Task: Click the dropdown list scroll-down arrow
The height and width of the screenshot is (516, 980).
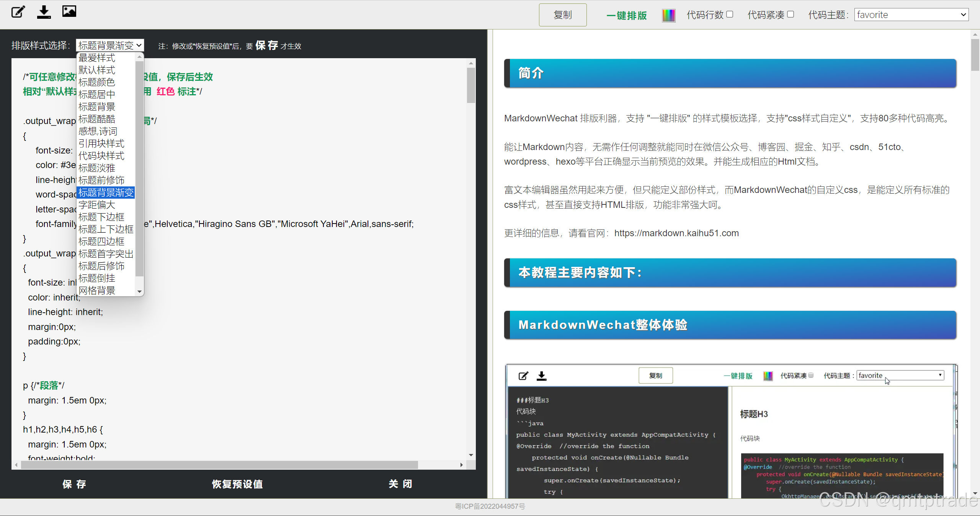Action: [x=140, y=292]
